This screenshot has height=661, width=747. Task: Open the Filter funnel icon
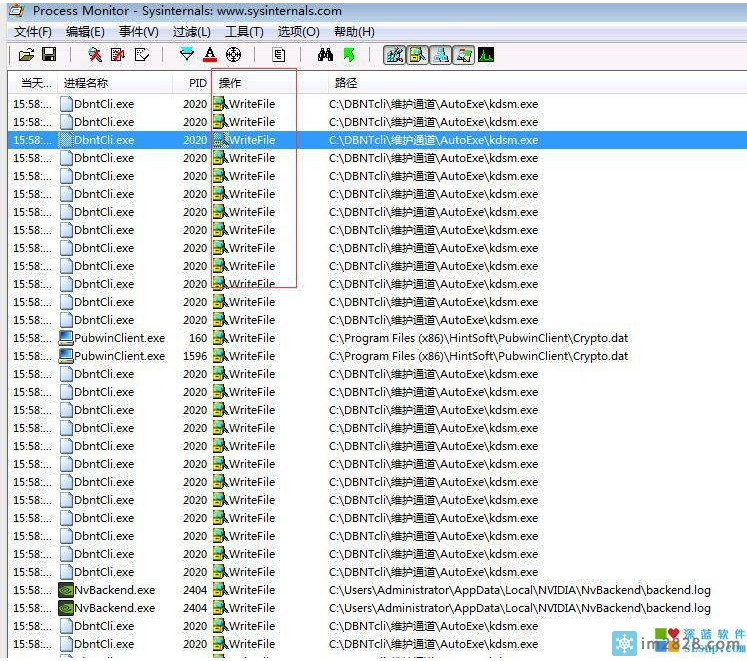(187, 55)
